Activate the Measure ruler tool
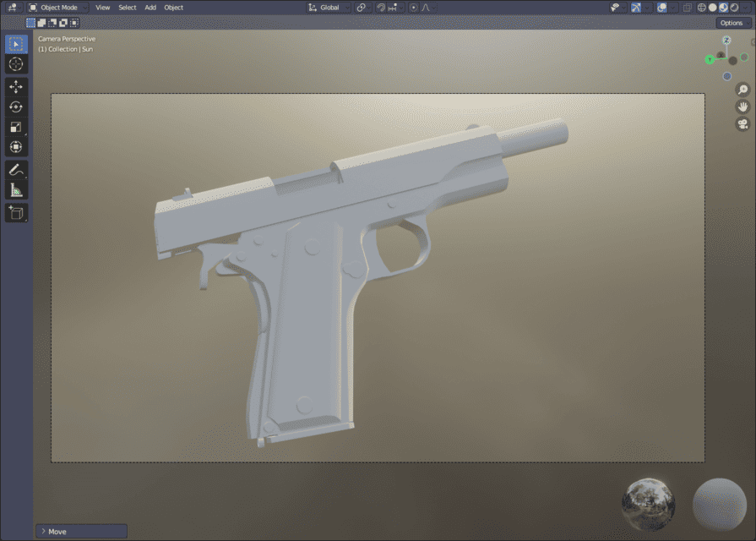756x541 pixels. point(16,190)
